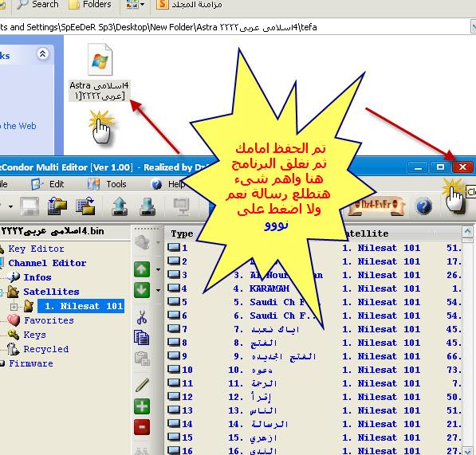Expand the Nilesat 101 tree node

click(x=14, y=307)
